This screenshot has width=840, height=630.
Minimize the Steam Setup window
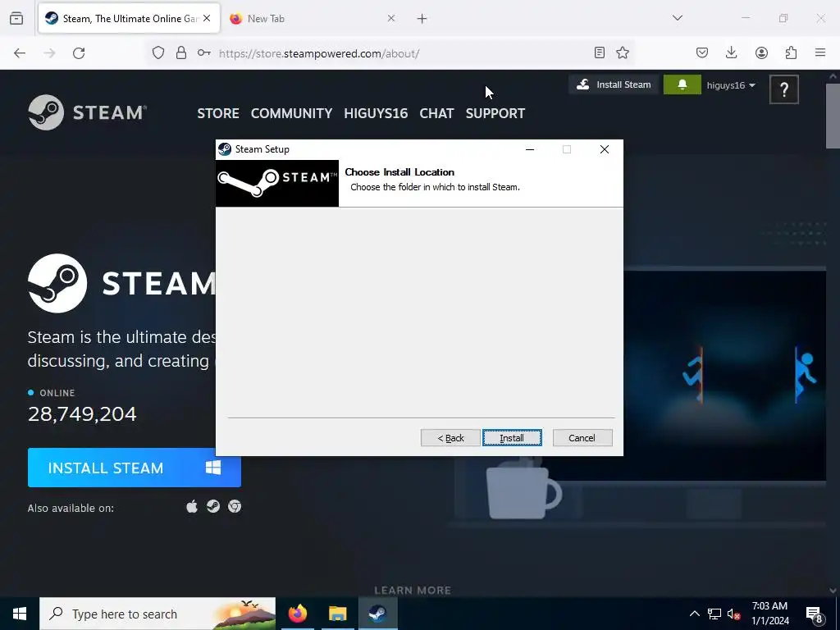[x=530, y=149]
